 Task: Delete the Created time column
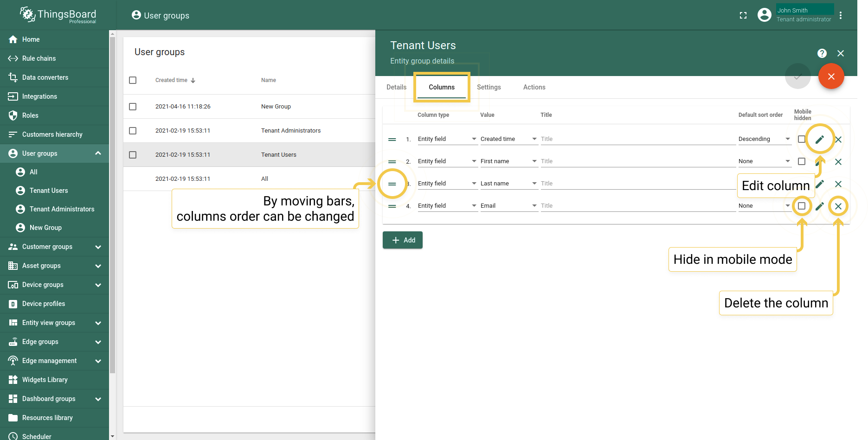(x=838, y=139)
